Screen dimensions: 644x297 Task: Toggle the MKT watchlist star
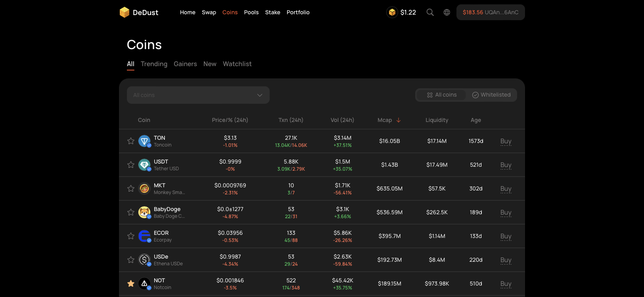pyautogui.click(x=131, y=188)
